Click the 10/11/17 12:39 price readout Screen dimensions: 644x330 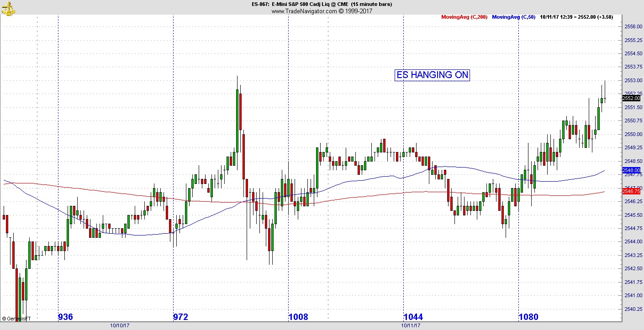point(576,17)
